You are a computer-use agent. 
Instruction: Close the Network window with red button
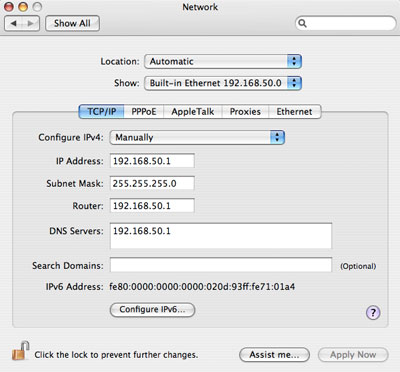[x=9, y=6]
